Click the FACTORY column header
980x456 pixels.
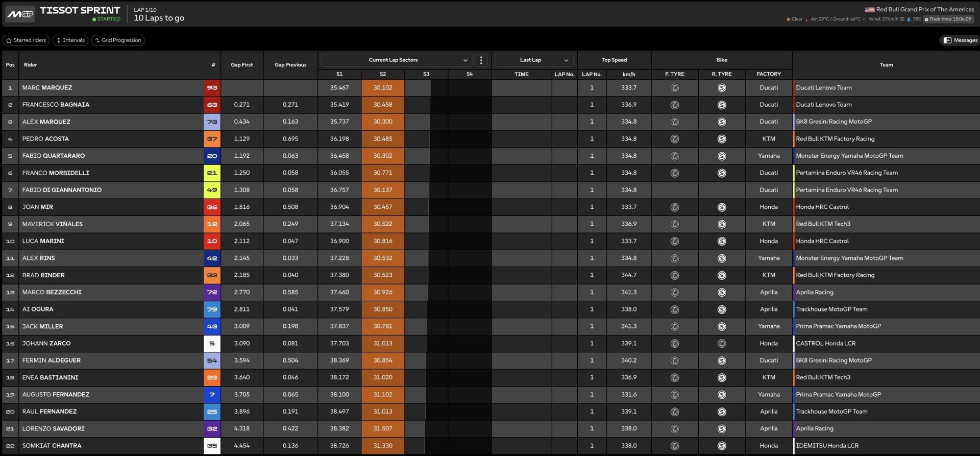point(769,74)
